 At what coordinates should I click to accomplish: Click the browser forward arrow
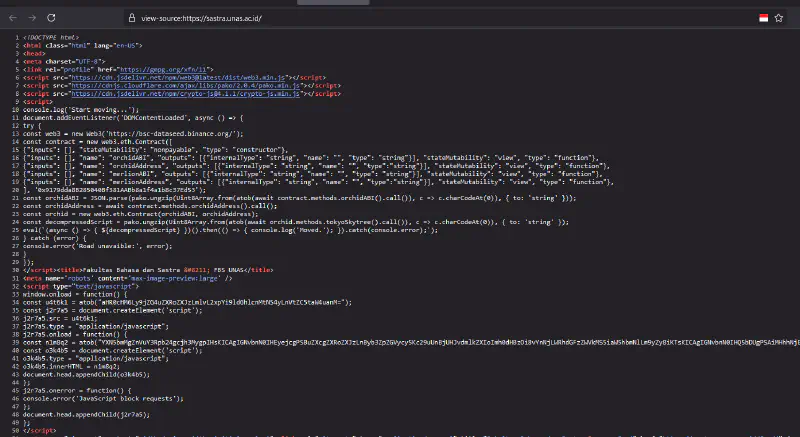[32, 18]
